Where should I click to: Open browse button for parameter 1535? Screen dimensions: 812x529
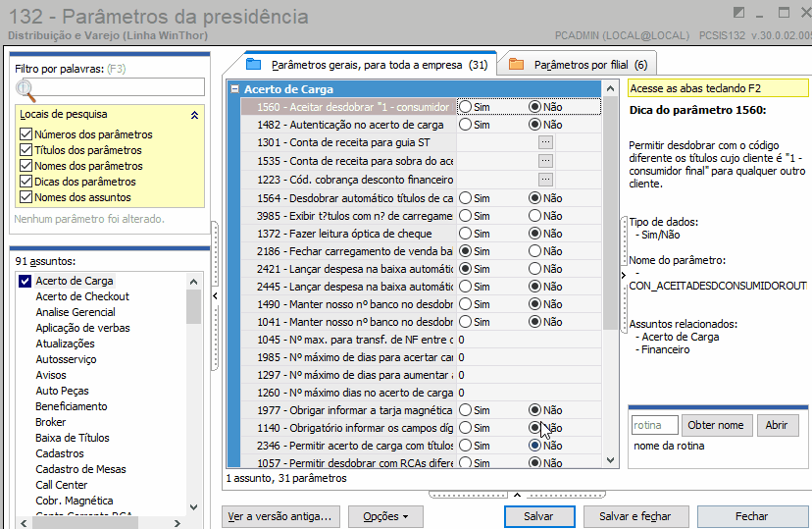pos(545,161)
